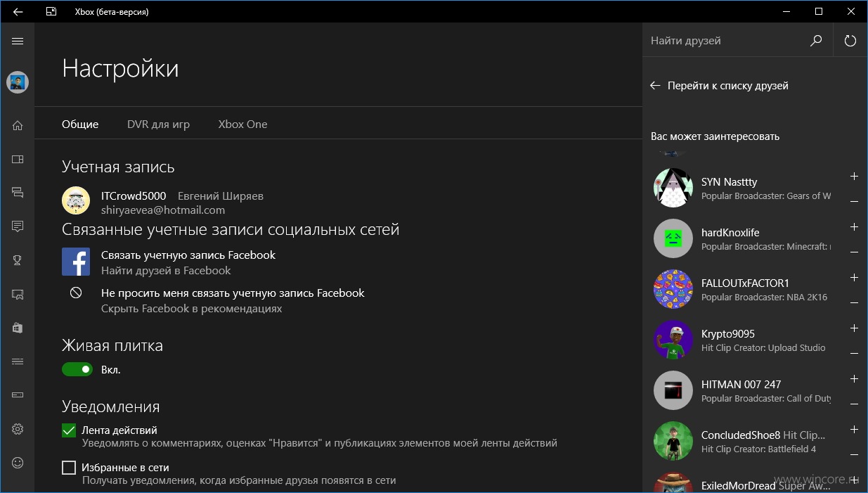Add FALLOUTxFACTOR1 with plus icon
Image resolution: width=868 pixels, height=493 pixels.
pos(854,278)
